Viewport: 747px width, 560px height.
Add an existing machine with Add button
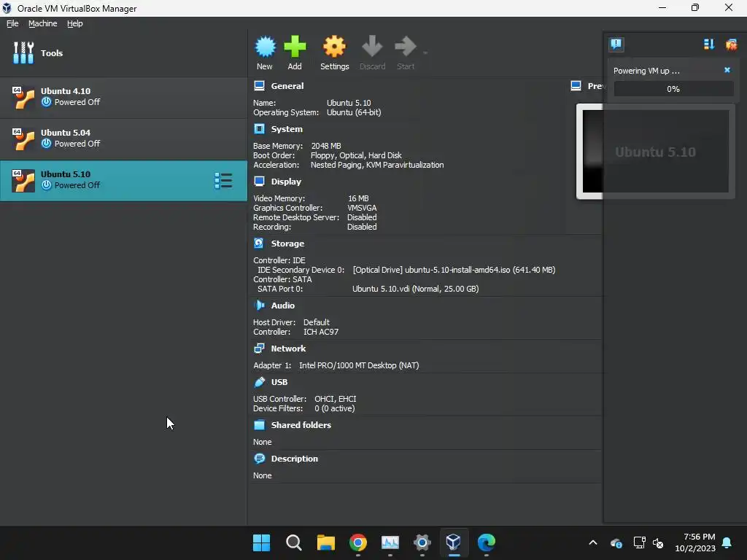pos(295,52)
